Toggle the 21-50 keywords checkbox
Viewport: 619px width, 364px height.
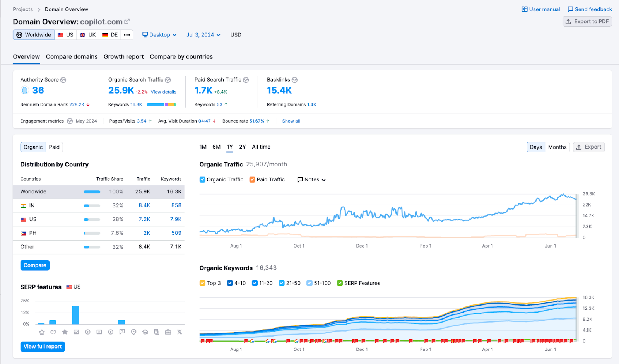coord(282,283)
